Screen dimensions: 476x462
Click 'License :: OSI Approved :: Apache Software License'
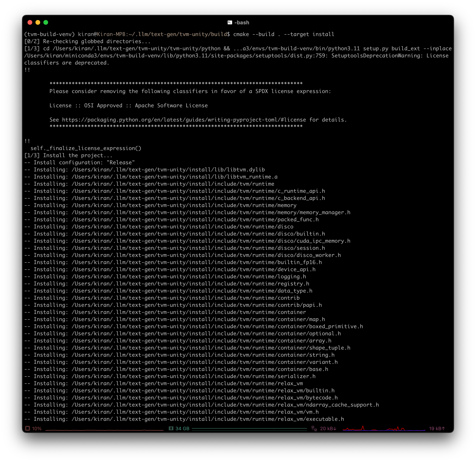click(129, 105)
